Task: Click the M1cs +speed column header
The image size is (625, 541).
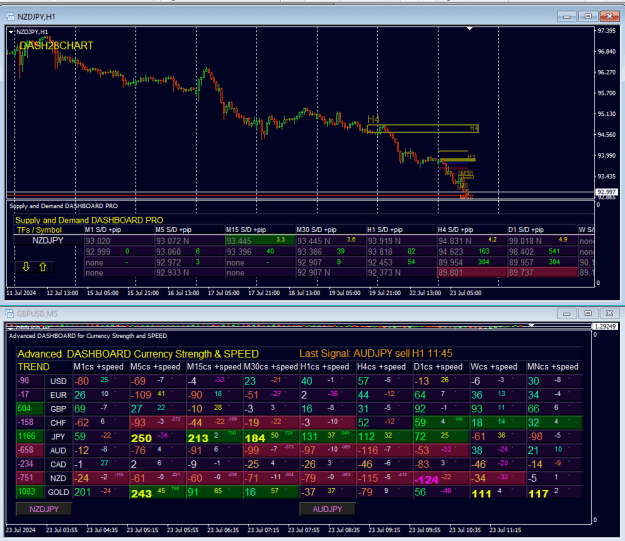Action: 98,367
